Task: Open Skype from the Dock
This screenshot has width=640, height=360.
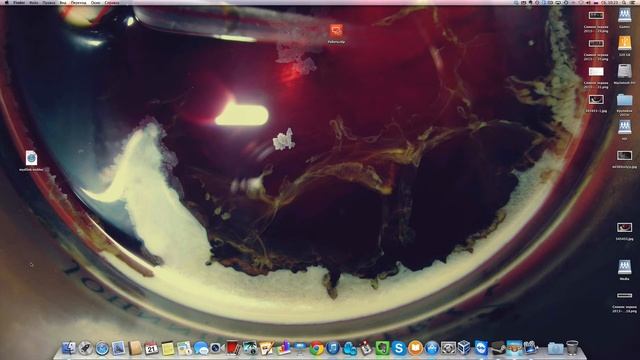Action: pyautogui.click(x=399, y=348)
